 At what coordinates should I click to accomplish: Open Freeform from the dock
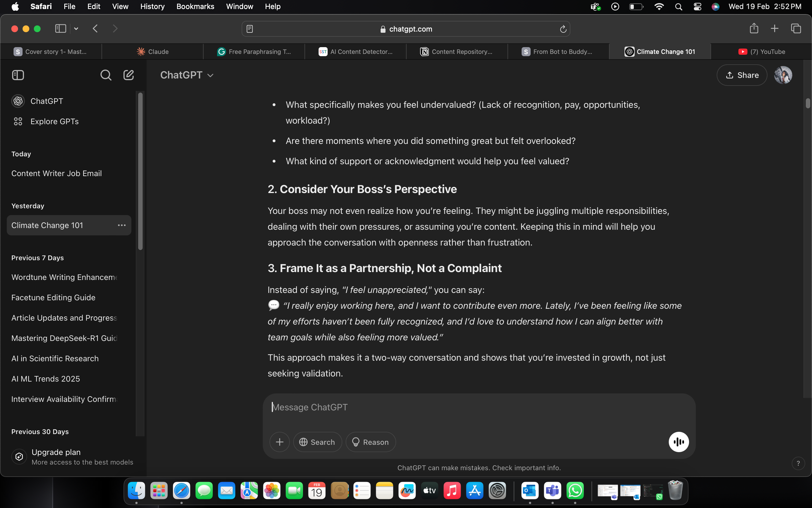(x=407, y=491)
